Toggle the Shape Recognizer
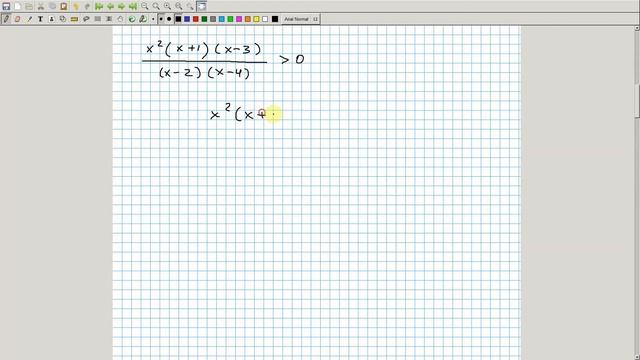The height and width of the screenshot is (360, 640). pyautogui.click(x=63, y=19)
